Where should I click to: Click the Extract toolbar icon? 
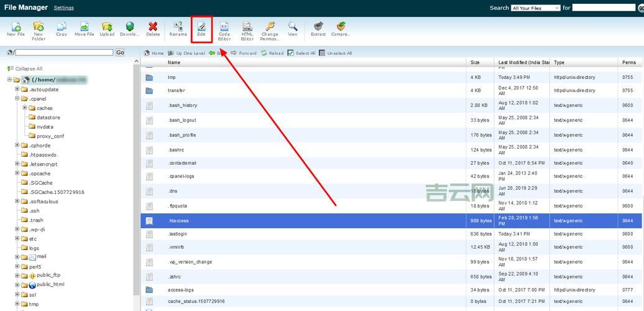click(318, 29)
